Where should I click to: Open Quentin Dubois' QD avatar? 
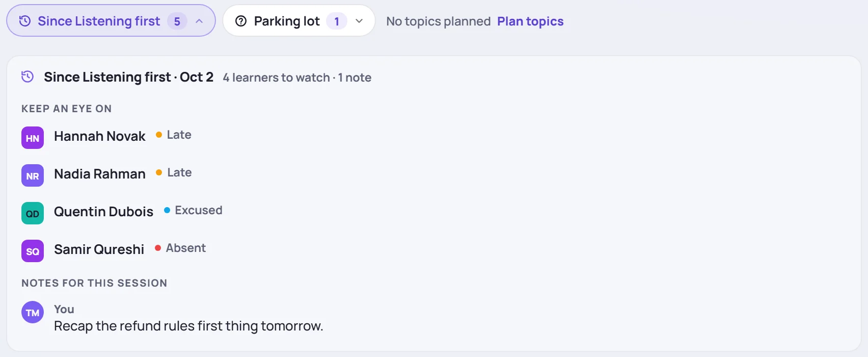(x=33, y=213)
